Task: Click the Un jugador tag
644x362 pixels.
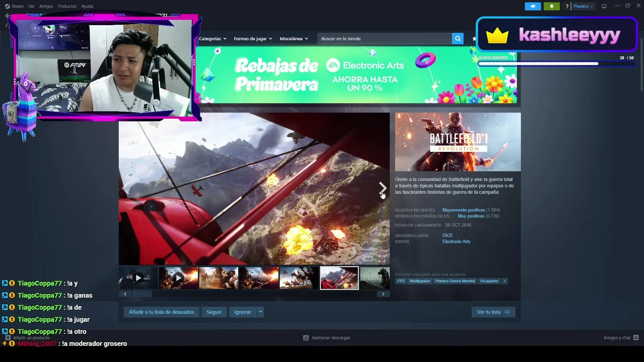Action: tap(489, 281)
